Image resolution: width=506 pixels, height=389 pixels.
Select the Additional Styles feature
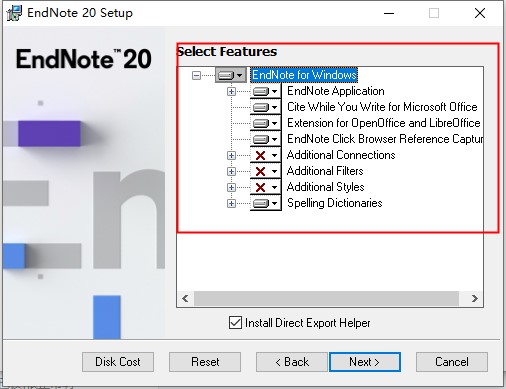tap(326, 187)
